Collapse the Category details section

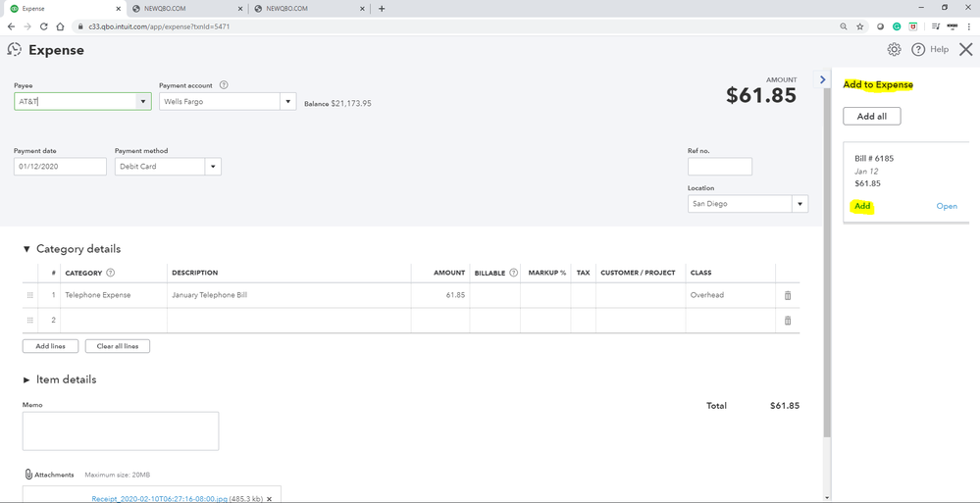[26, 249]
